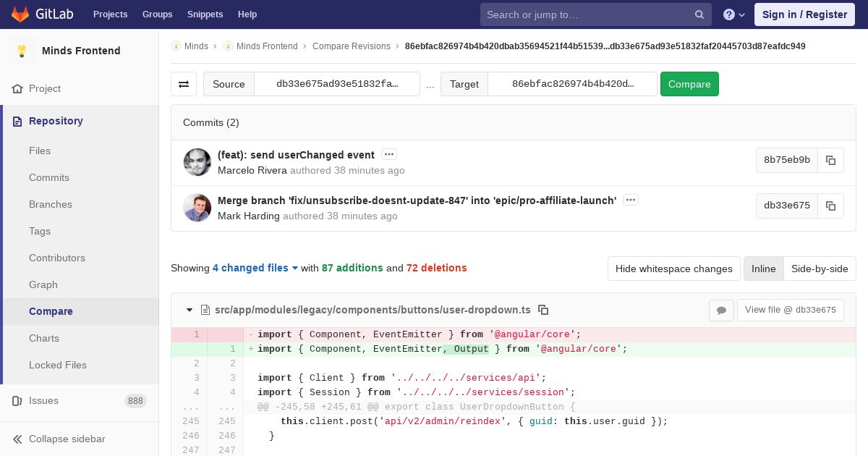Copy commit SHA 8b75eb9b
The image size is (868, 456).
[x=830, y=161]
